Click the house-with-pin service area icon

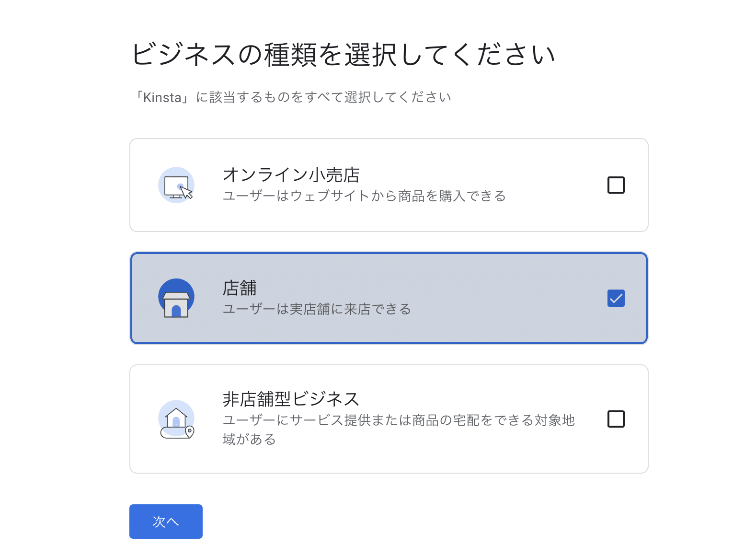pyautogui.click(x=176, y=419)
